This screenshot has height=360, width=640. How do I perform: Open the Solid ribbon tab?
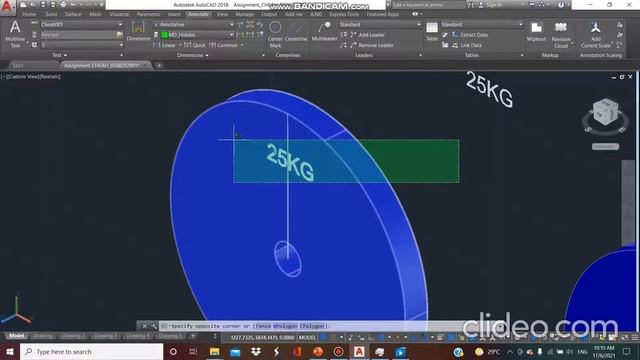(x=51, y=14)
